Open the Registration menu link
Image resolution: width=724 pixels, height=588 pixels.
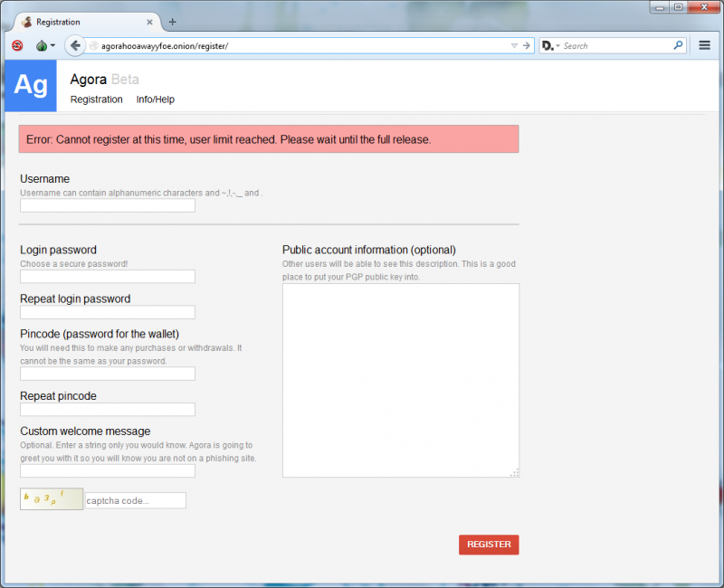point(96,100)
